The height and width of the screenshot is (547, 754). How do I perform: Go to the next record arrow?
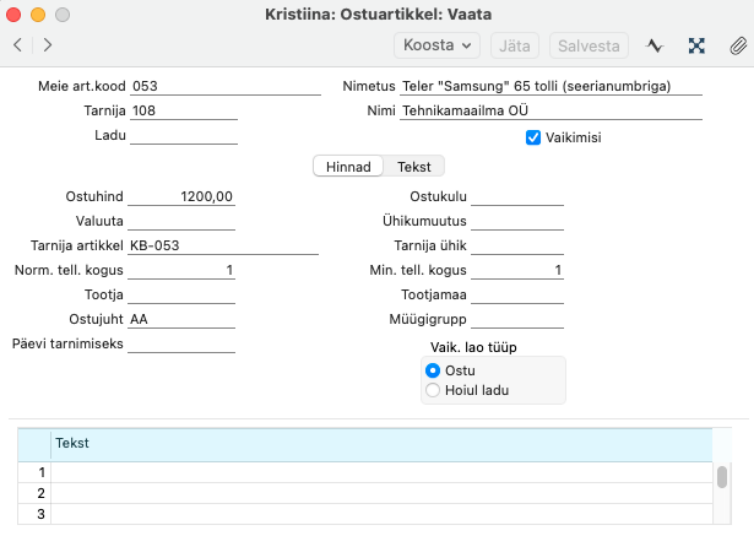click(x=47, y=45)
